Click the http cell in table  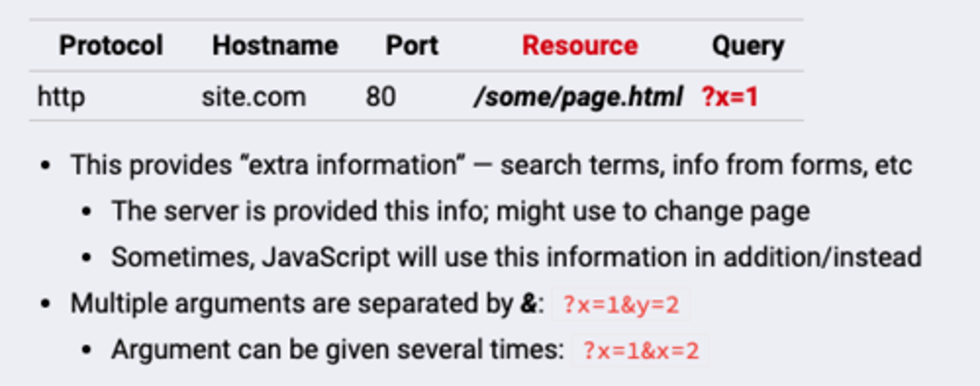point(61,97)
